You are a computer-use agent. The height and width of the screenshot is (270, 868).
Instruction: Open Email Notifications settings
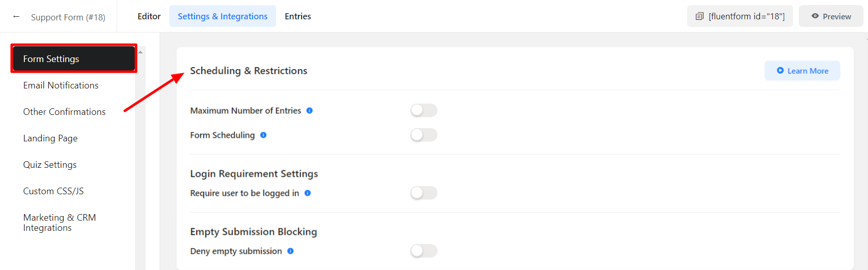tap(61, 85)
